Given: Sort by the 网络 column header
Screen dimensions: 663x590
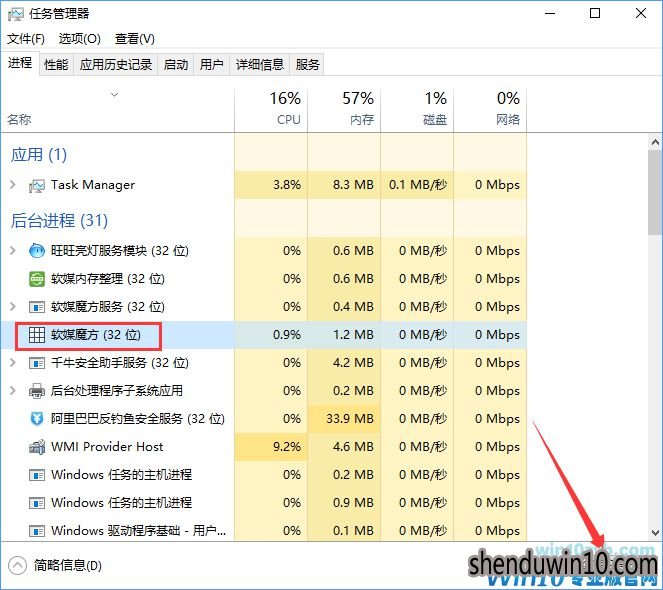Looking at the screenshot, I should 490,109.
